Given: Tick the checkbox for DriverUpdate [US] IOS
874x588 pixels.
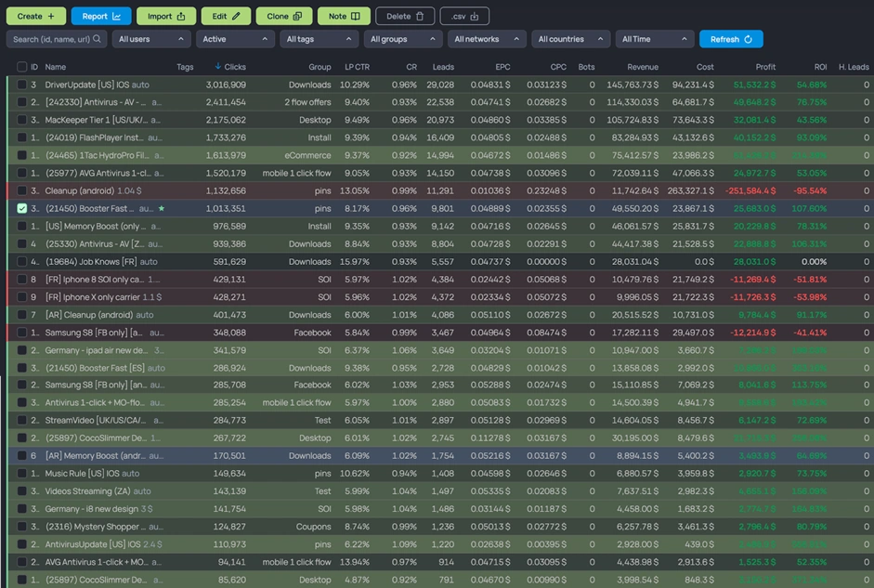Looking at the screenshot, I should click(x=22, y=85).
